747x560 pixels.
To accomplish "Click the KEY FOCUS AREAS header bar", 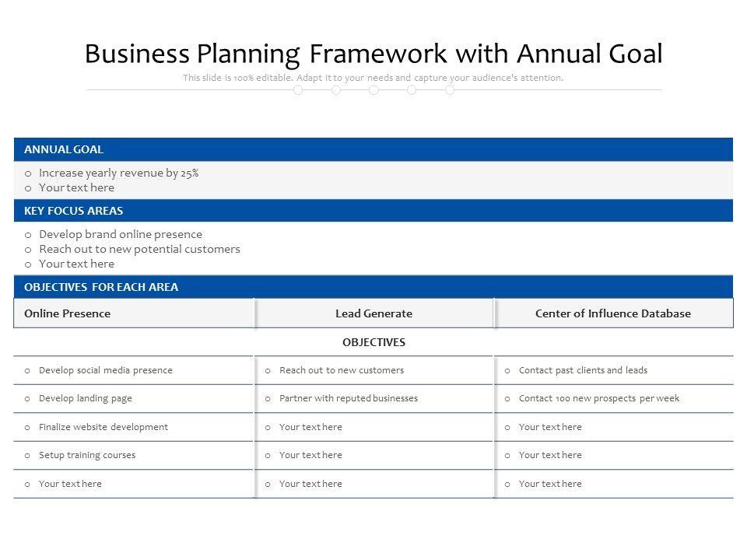I will [373, 211].
